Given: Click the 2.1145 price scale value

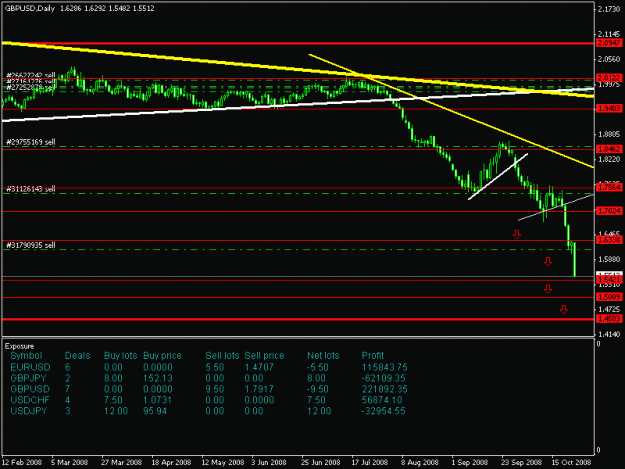Looking at the screenshot, I should [x=609, y=34].
